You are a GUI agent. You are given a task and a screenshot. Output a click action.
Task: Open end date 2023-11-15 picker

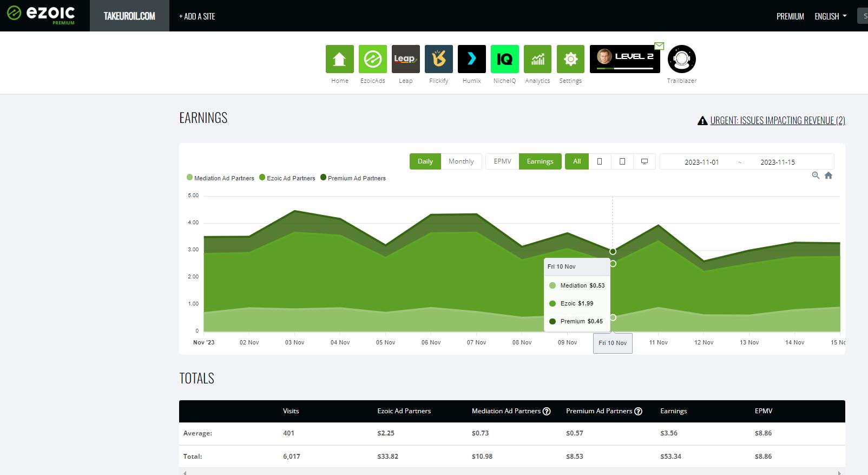coord(778,162)
